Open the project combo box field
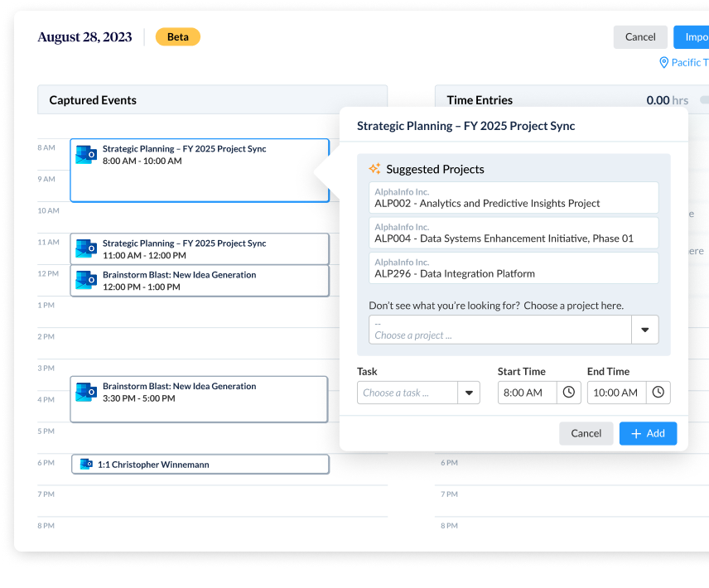The height and width of the screenshot is (588, 709). (497, 329)
